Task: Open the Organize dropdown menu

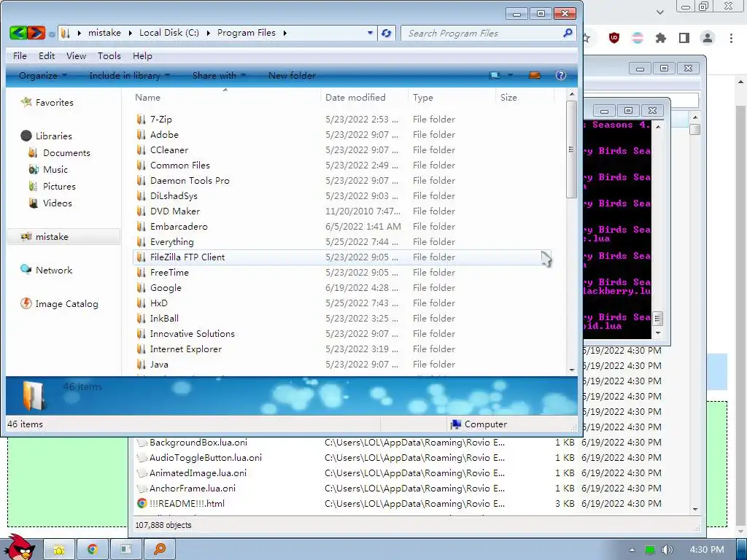Action: [42, 75]
